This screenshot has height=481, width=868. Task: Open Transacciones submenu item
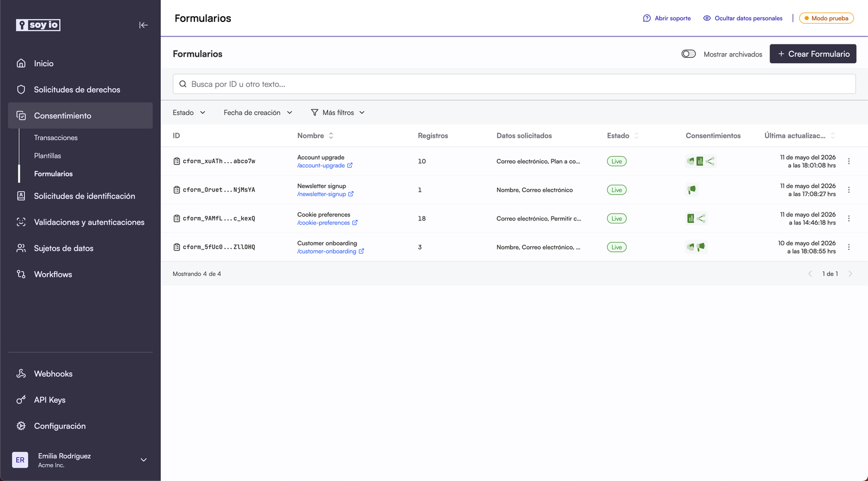[x=56, y=138]
